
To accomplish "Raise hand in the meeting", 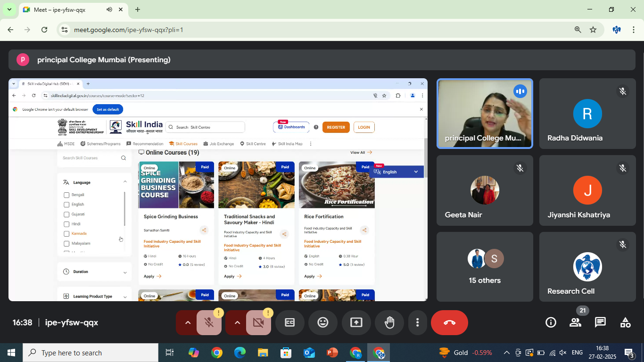I will 389,322.
